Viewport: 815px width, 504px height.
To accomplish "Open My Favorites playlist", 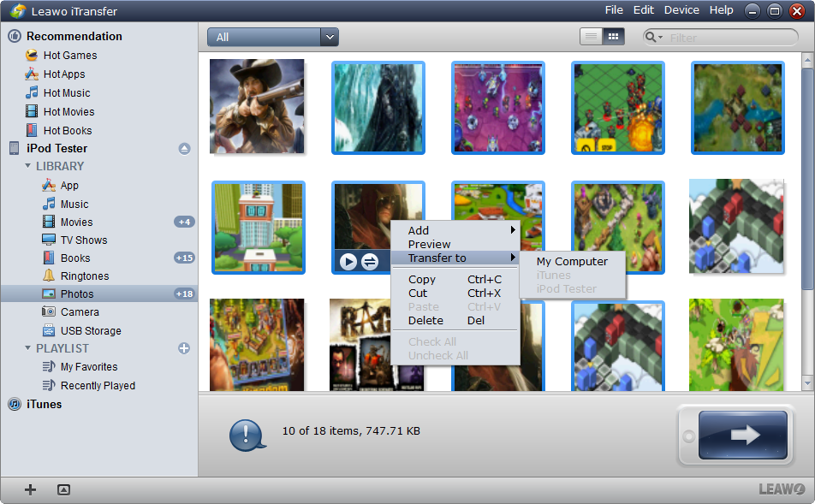I will (x=89, y=367).
